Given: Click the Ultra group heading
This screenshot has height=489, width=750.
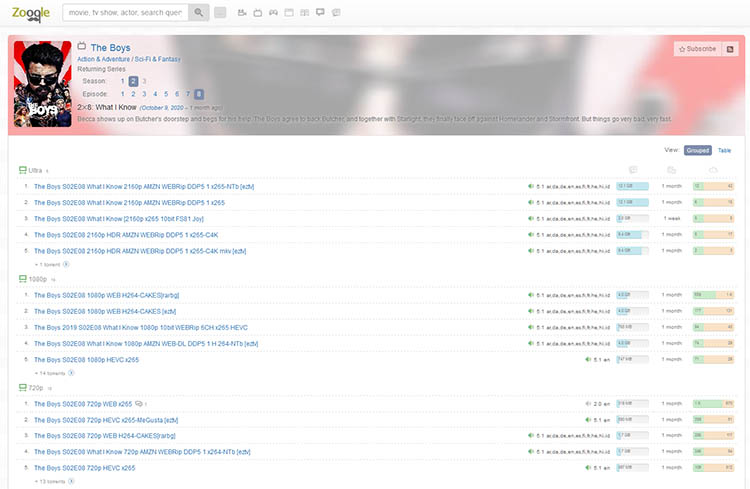Looking at the screenshot, I should [x=35, y=170].
